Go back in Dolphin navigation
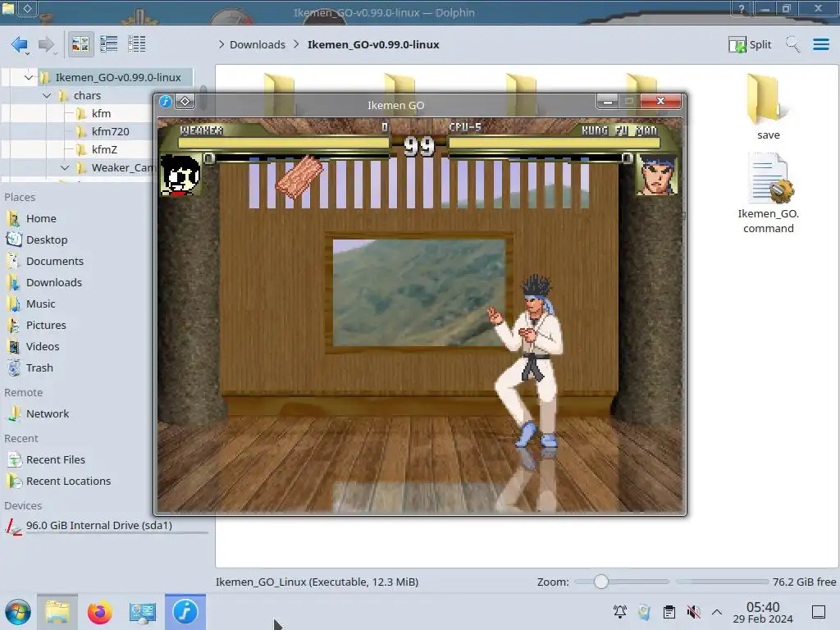 pyautogui.click(x=20, y=44)
